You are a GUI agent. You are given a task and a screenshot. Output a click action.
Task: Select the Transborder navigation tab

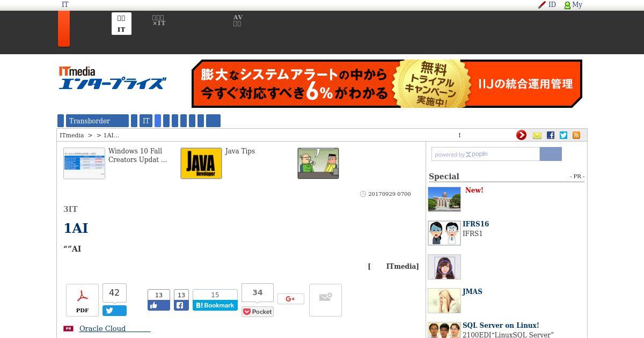pyautogui.click(x=97, y=121)
